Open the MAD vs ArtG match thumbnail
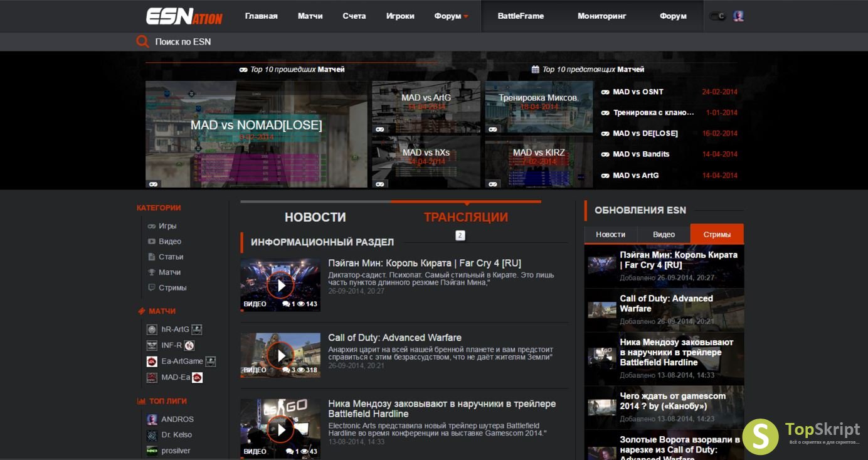This screenshot has width=868, height=460. (x=426, y=107)
